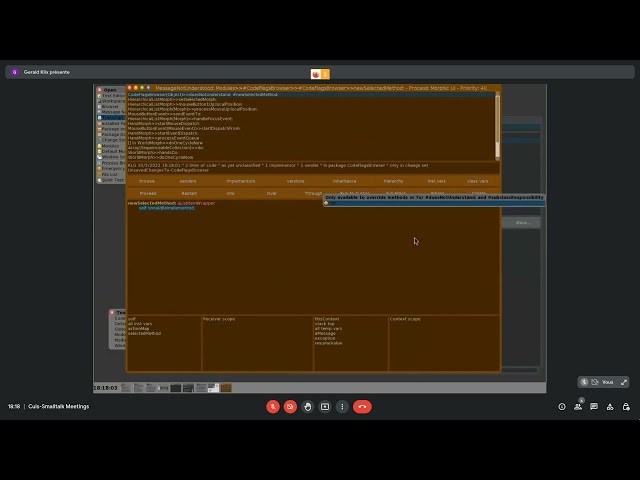Select the doesNotUnderstand top stack frame

311,95
